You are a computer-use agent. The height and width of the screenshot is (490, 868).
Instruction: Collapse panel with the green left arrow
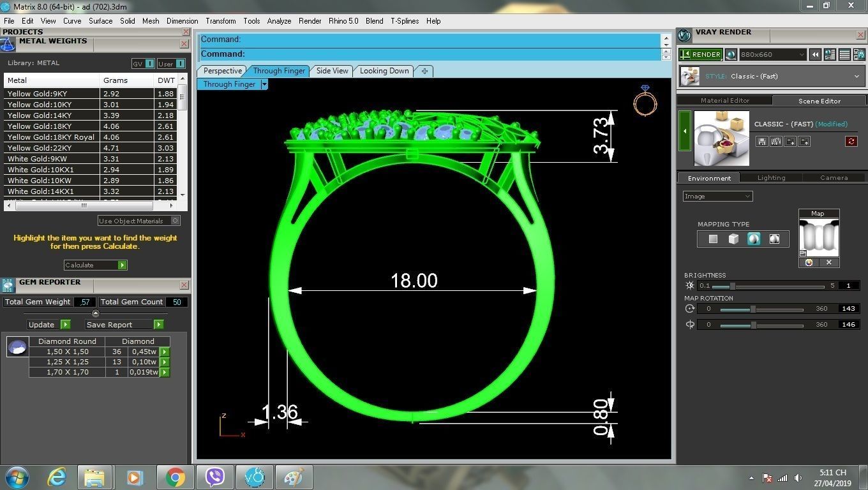click(685, 131)
